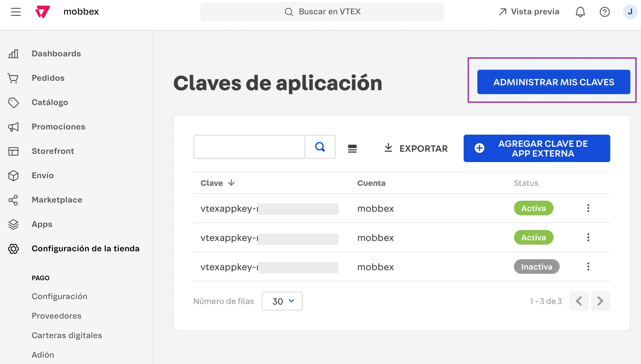Open actions menu for the Inactiva key

tap(588, 267)
